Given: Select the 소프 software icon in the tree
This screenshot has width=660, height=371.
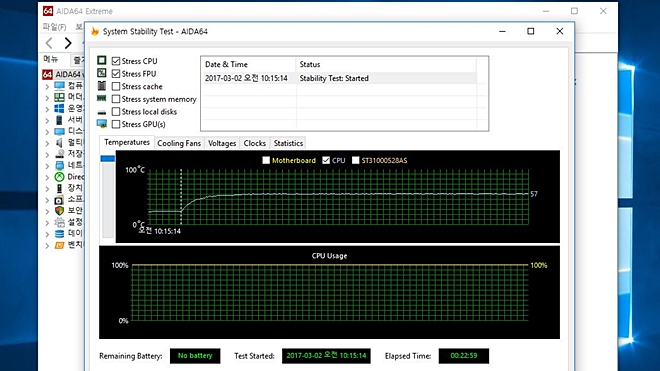Looking at the screenshot, I should 59,200.
